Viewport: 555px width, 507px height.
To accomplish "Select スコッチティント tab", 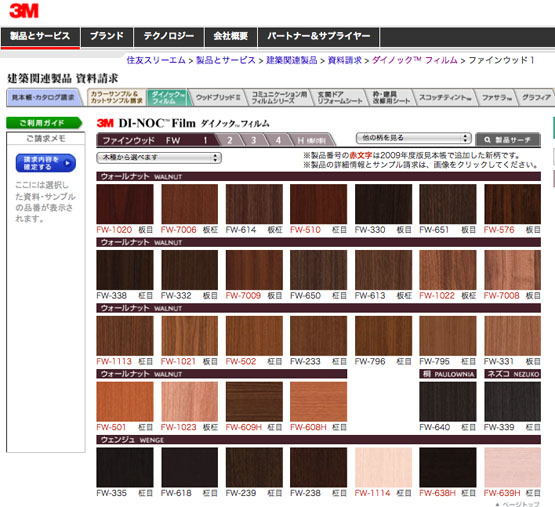I will (445, 97).
